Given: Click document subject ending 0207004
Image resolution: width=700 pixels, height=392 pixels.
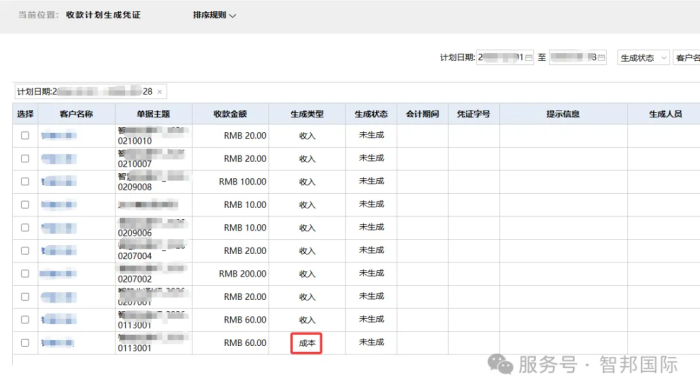Looking at the screenshot, I should [152, 251].
